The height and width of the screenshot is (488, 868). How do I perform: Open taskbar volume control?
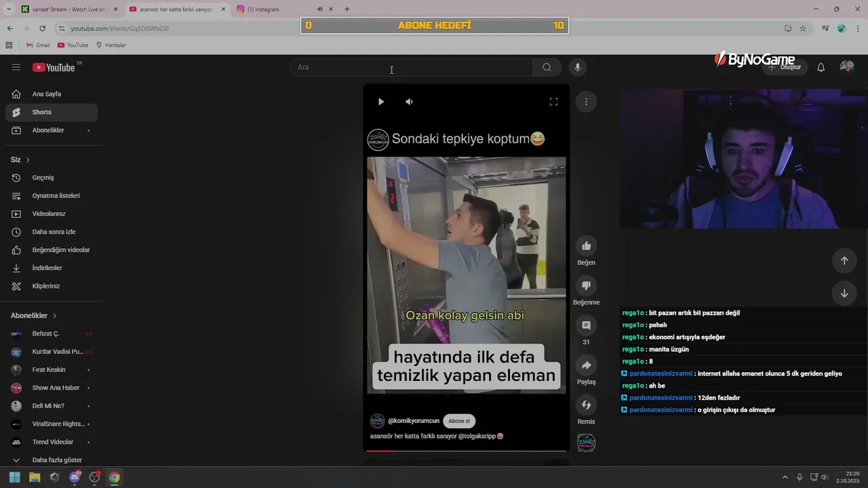click(x=825, y=477)
